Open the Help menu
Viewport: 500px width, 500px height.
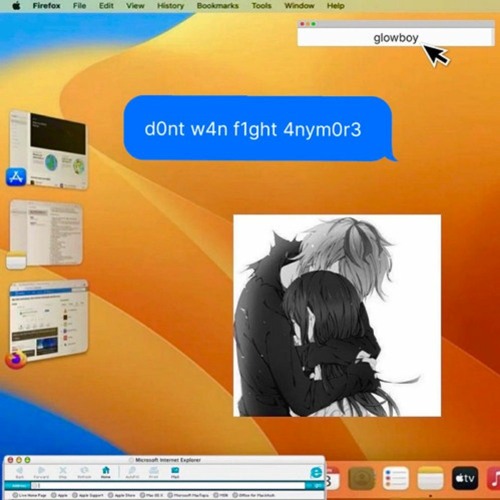335,6
